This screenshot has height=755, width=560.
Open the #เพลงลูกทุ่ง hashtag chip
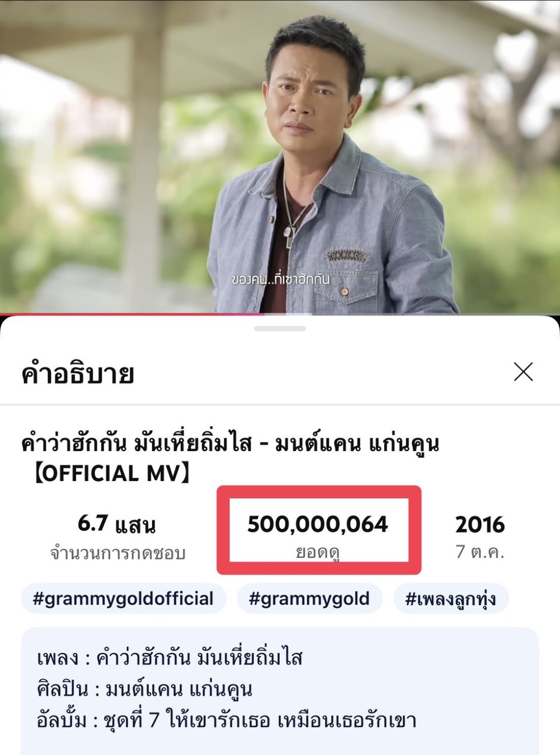click(x=451, y=598)
